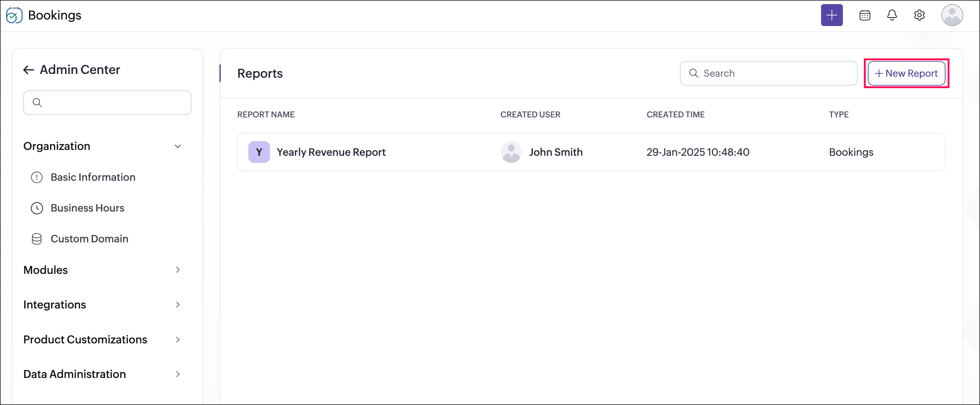Click magnifier icon in Admin Center search
This screenshot has height=405, width=980.
(37, 102)
